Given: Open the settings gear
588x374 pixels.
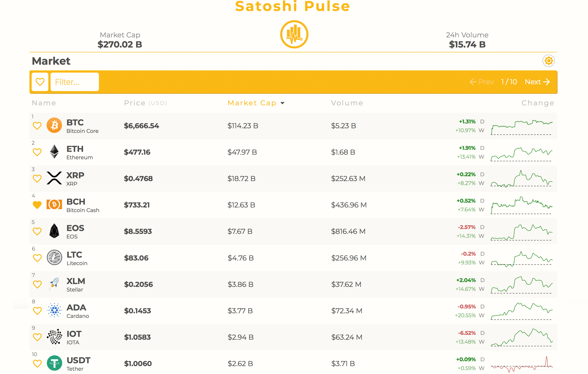Looking at the screenshot, I should [x=548, y=61].
